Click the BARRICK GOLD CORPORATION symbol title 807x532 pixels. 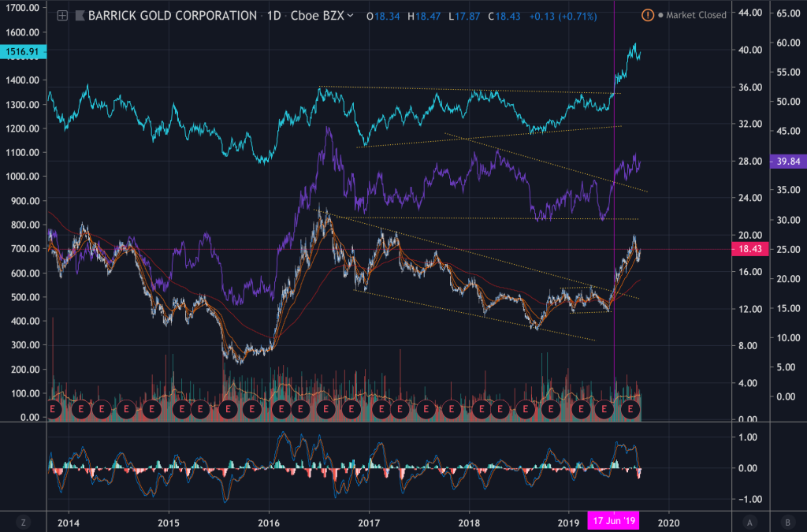click(x=173, y=16)
